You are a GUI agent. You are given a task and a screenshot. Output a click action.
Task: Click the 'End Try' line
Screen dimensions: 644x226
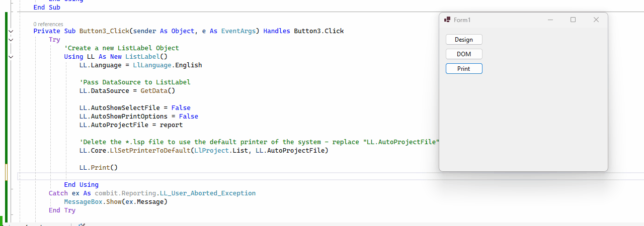(x=62, y=210)
